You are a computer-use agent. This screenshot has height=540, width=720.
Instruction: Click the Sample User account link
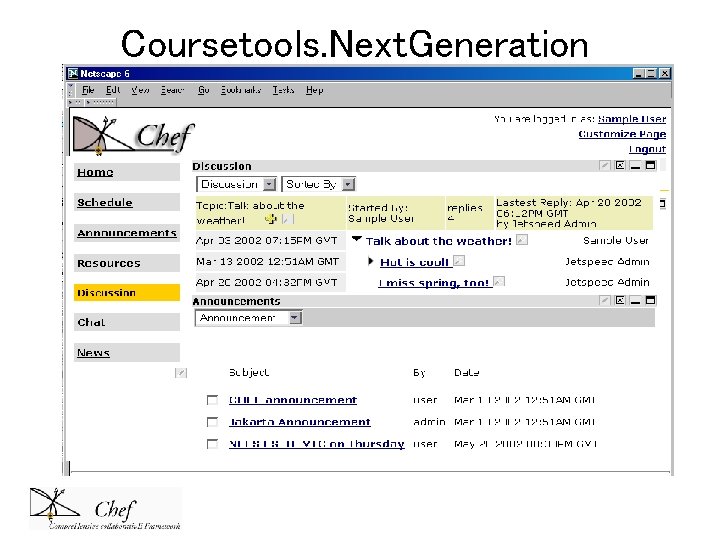click(632, 119)
